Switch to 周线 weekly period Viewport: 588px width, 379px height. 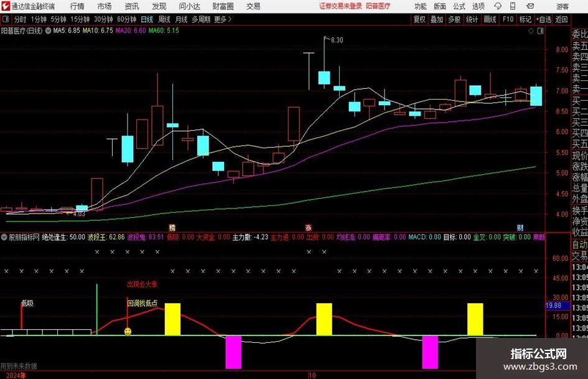pyautogui.click(x=164, y=19)
